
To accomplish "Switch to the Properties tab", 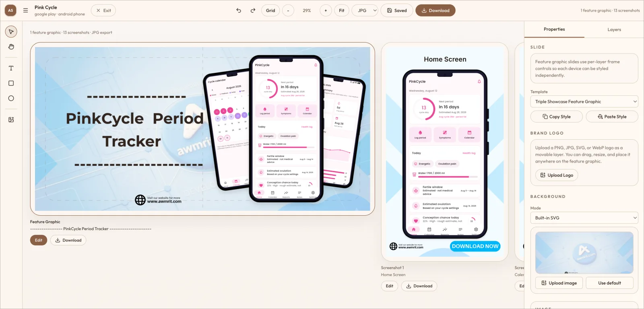I will click(554, 29).
